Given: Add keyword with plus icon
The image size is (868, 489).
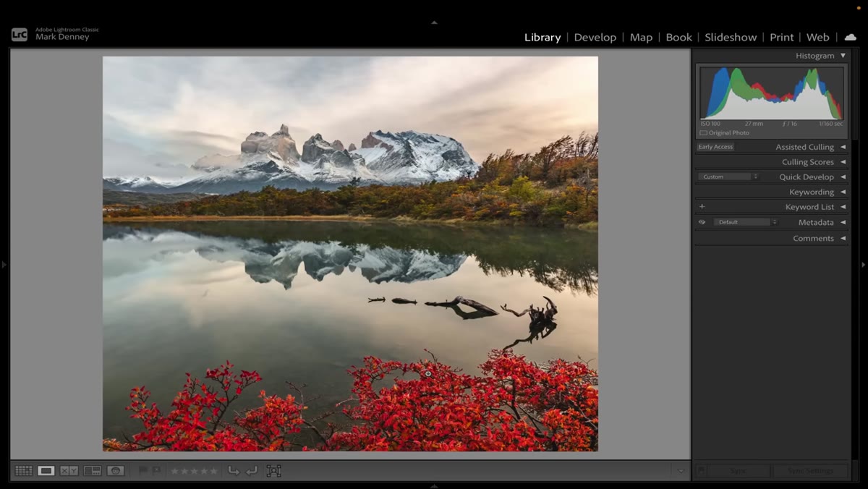Looking at the screenshot, I should (x=702, y=207).
